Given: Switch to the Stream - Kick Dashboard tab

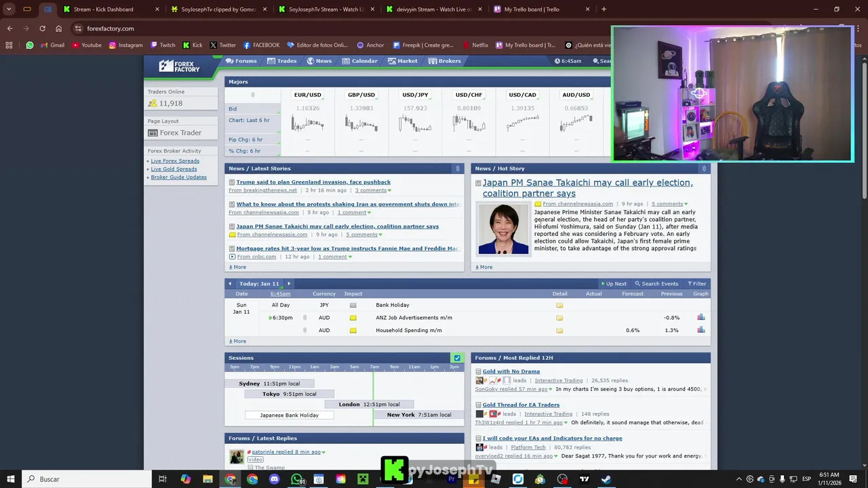Looking at the screenshot, I should click(x=111, y=9).
